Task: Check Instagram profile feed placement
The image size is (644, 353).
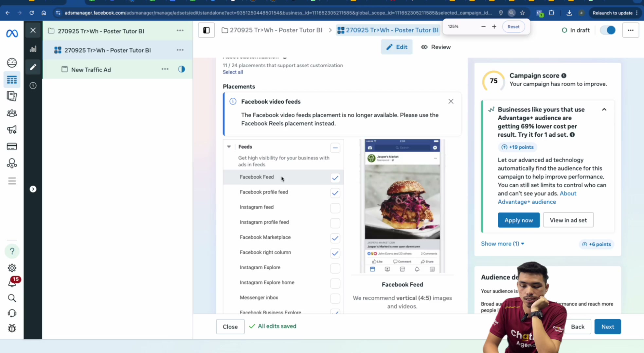Action: coord(335,223)
